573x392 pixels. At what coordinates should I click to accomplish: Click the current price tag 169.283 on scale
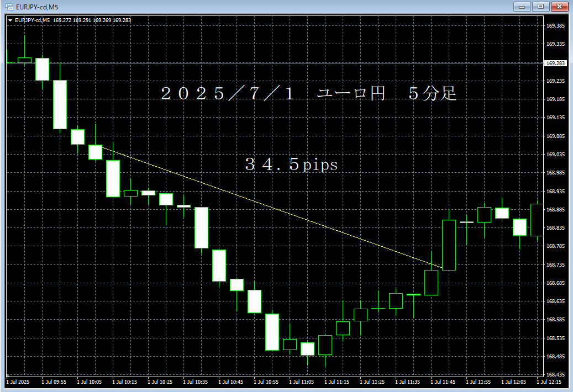(x=554, y=63)
